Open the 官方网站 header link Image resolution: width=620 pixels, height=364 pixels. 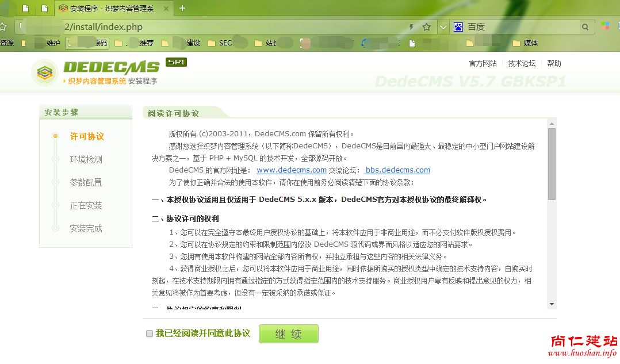483,63
